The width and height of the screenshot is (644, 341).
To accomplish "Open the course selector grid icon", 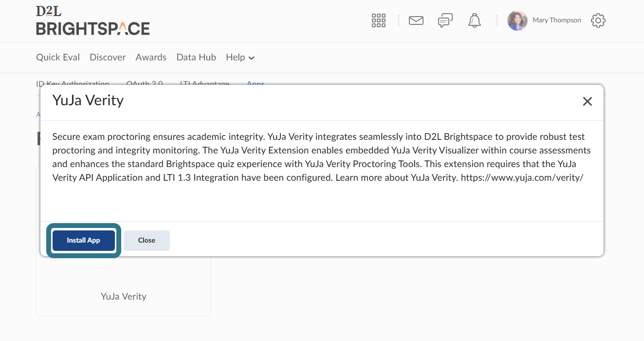I will 379,20.
